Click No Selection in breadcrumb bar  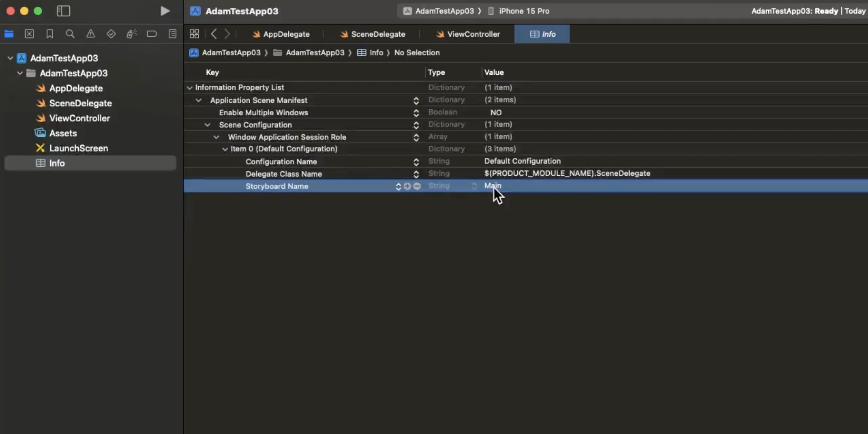417,53
